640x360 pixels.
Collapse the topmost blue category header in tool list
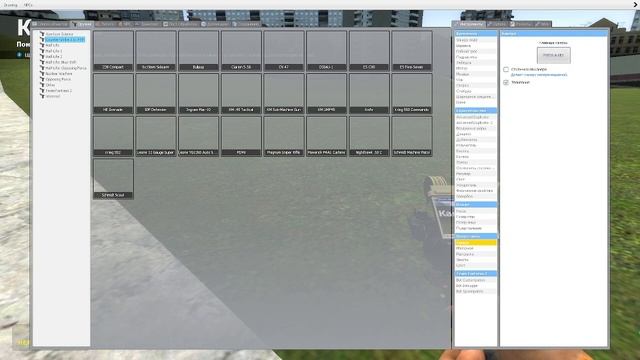(476, 33)
